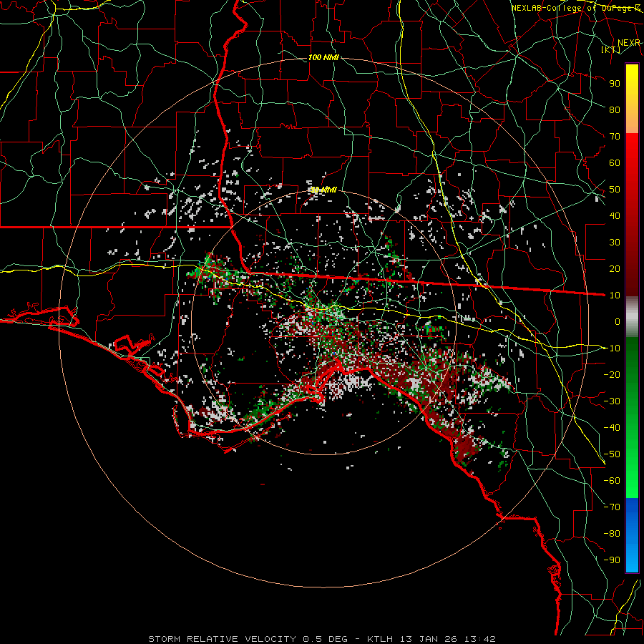Image resolution: width=644 pixels, height=644 pixels.
Task: Click the -30 value on the color scale
Action: 612,401
